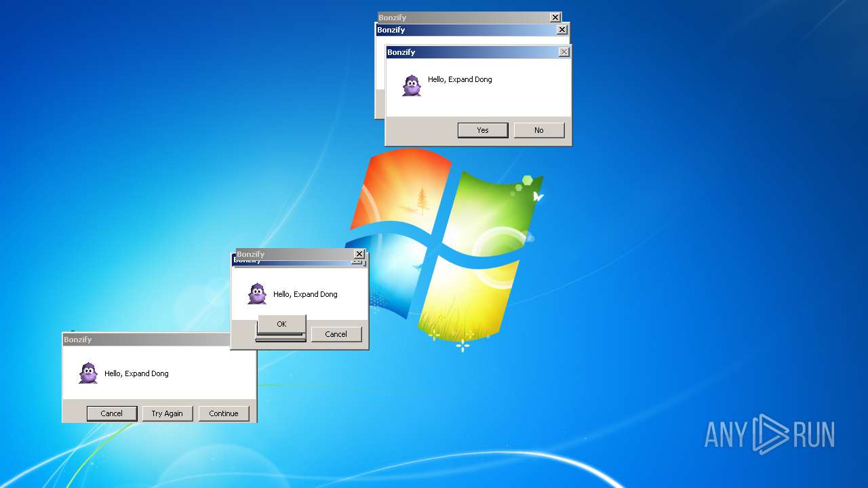Close the second Bonzify window with the blue title bar

click(562, 30)
